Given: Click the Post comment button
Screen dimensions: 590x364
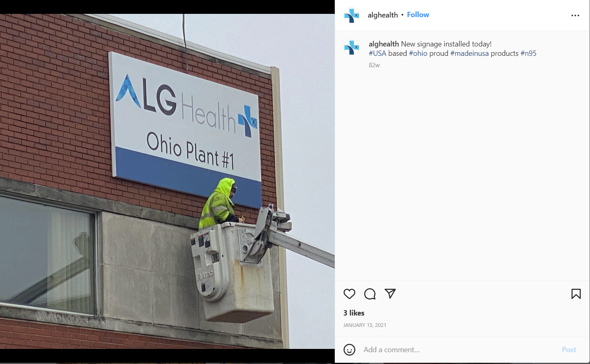Looking at the screenshot, I should click(x=569, y=350).
